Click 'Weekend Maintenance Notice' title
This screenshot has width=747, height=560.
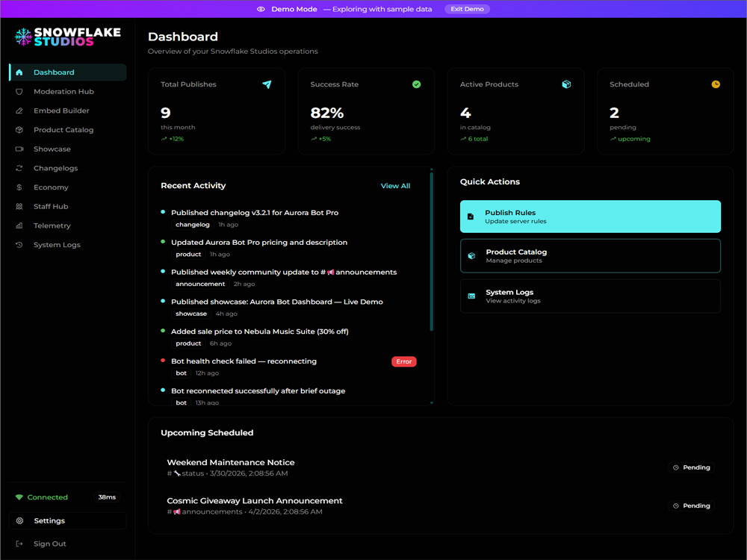[x=231, y=462]
